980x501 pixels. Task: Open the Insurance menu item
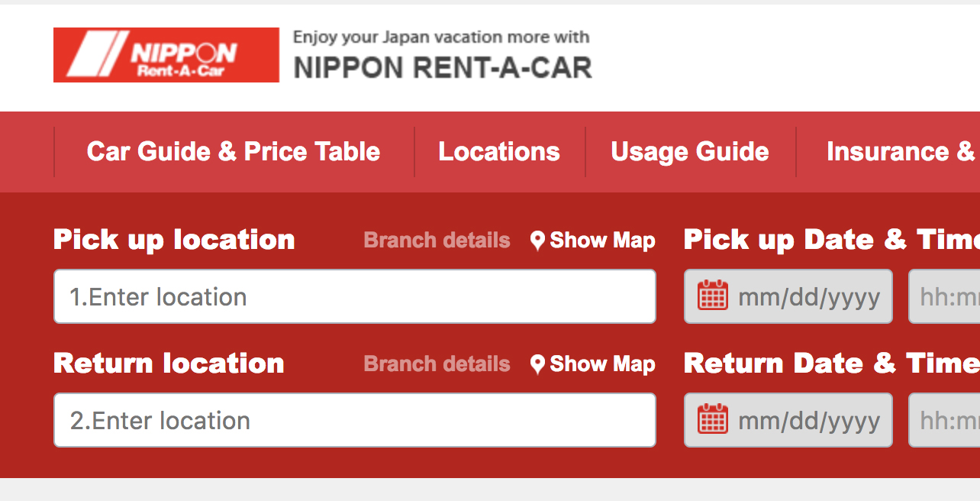click(x=902, y=152)
